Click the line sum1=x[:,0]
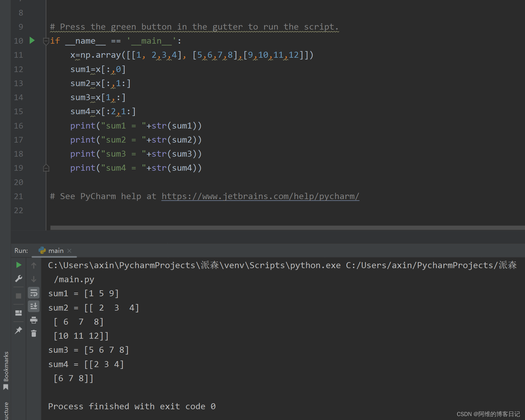Viewport: 525px width, 420px height. [x=98, y=69]
